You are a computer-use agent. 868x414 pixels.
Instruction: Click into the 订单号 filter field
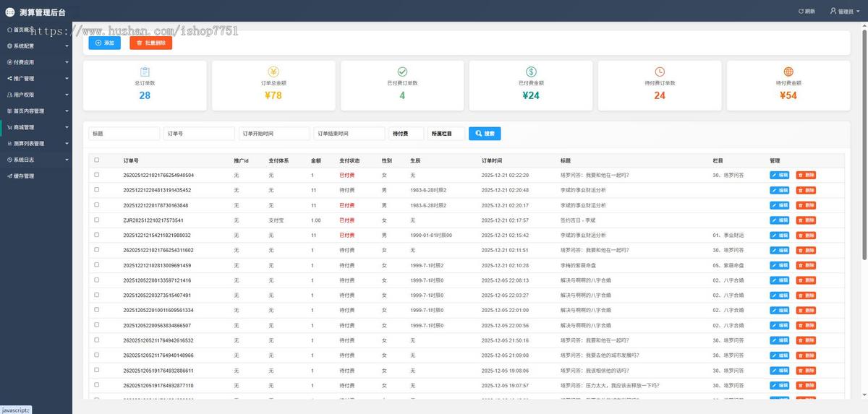pos(200,134)
